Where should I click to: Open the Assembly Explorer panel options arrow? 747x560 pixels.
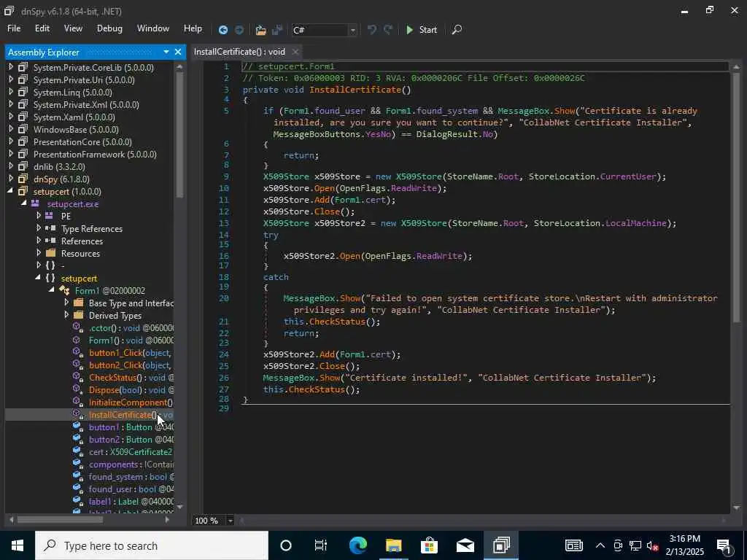pos(166,52)
